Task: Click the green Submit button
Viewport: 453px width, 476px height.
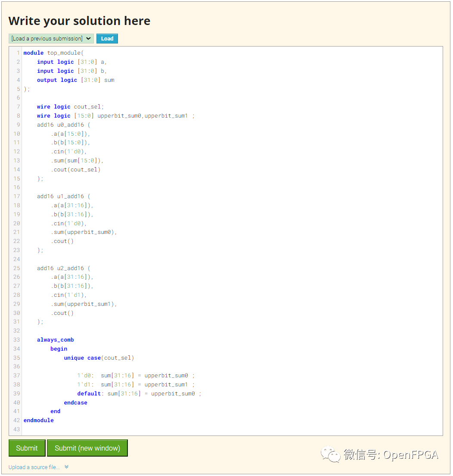Action: pos(27,448)
